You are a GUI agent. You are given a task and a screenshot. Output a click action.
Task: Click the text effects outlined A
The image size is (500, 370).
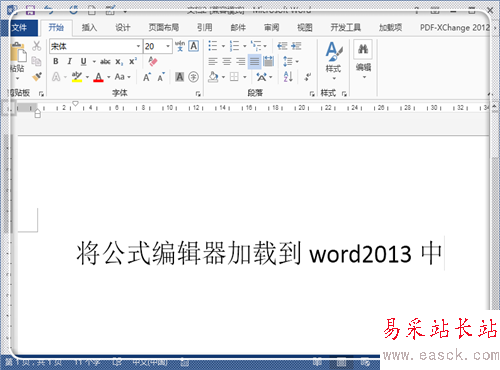[56, 77]
